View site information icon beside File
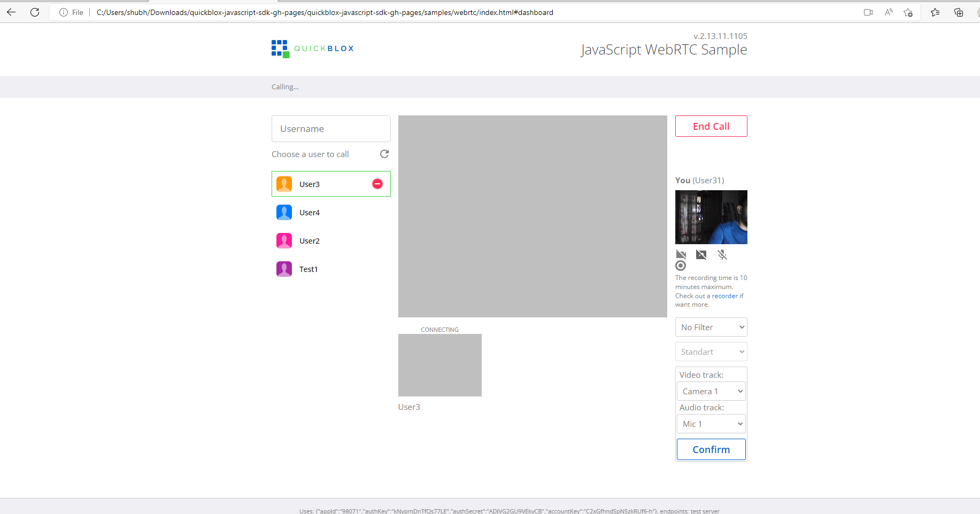This screenshot has width=980, height=514. click(64, 12)
